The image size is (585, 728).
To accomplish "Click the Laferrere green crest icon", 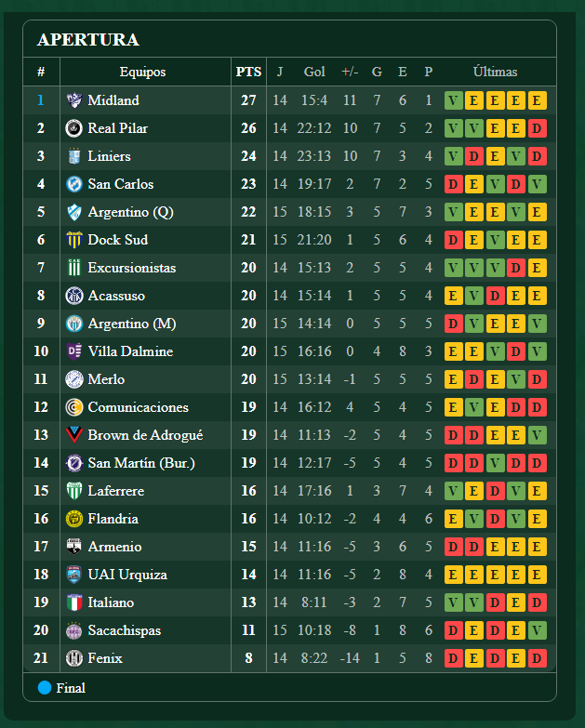I will [x=74, y=491].
